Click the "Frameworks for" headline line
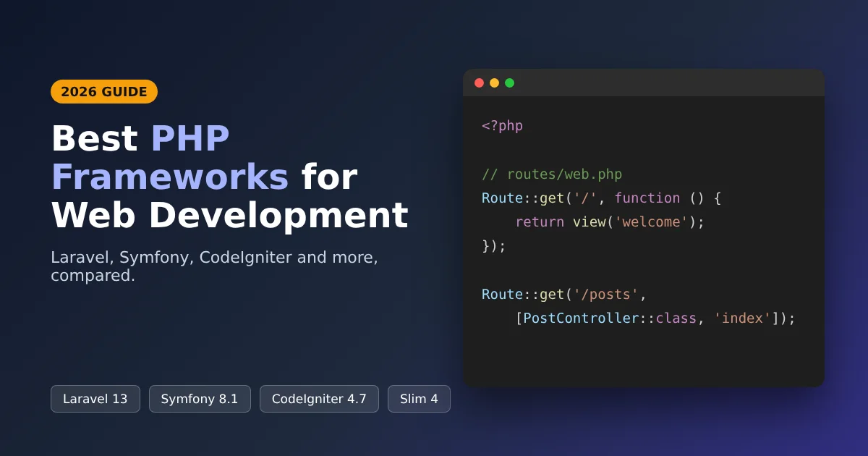Image resolution: width=868 pixels, height=456 pixels. [x=204, y=177]
